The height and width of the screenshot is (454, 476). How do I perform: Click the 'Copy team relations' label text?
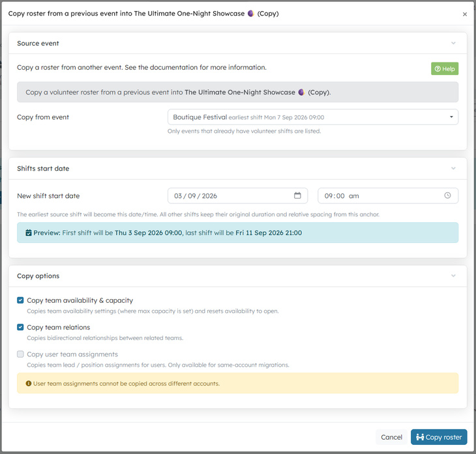coord(59,327)
